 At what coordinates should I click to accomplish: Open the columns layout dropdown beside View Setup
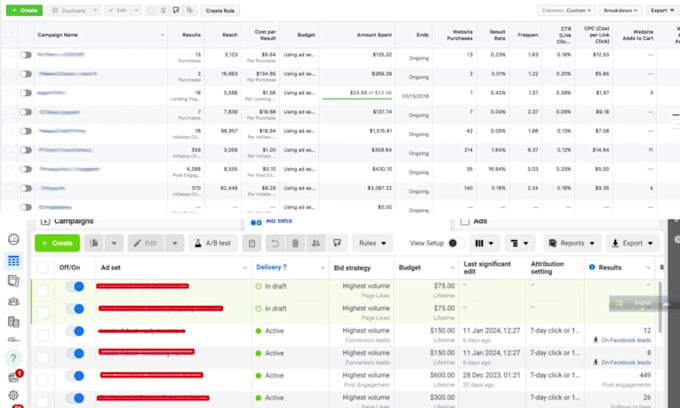tap(484, 243)
